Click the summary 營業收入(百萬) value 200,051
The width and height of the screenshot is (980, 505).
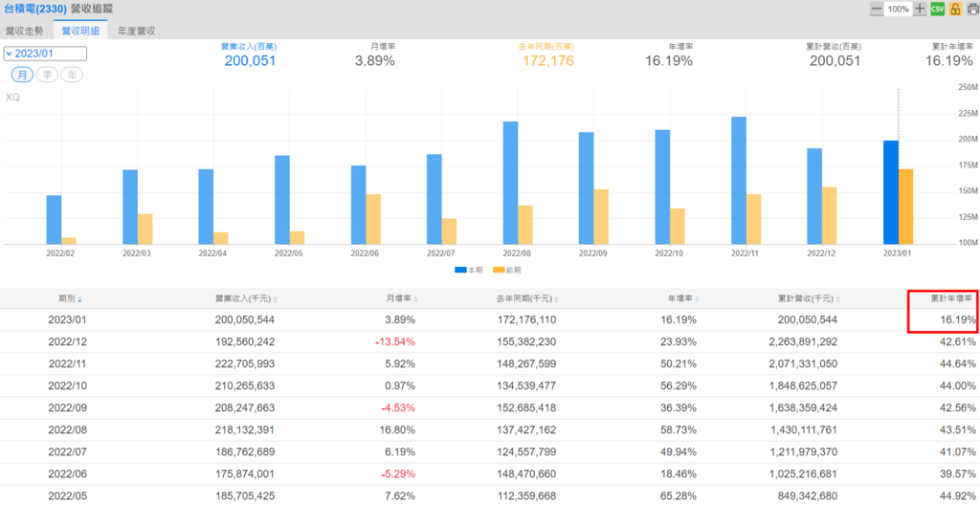coord(250,60)
